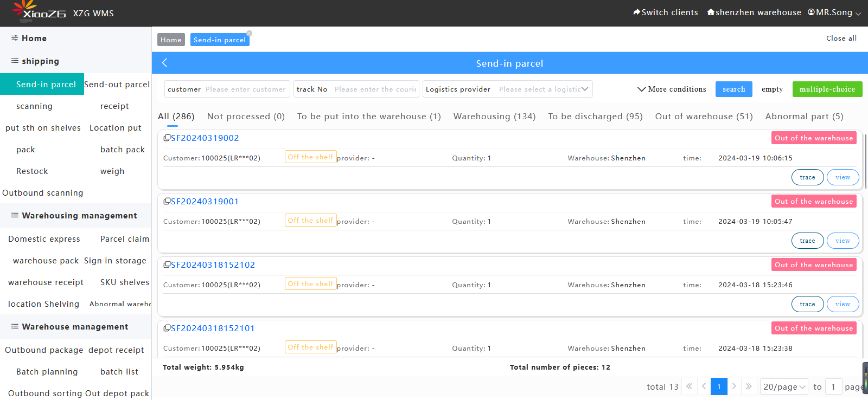Click the copy icon beside SF20240318152102
Image resolution: width=868 pixels, height=400 pixels.
point(167,265)
